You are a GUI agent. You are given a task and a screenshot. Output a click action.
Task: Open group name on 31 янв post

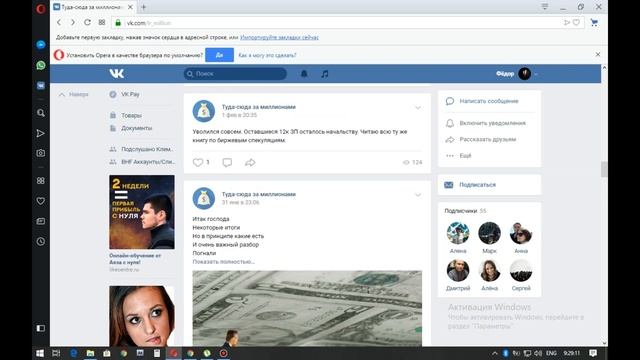[259, 194]
